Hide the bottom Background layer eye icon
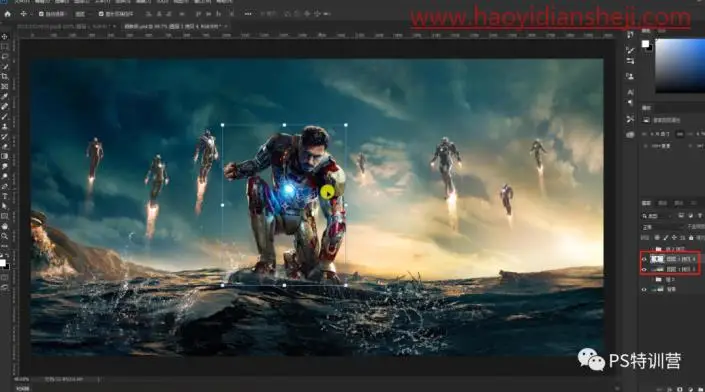 [x=644, y=290]
